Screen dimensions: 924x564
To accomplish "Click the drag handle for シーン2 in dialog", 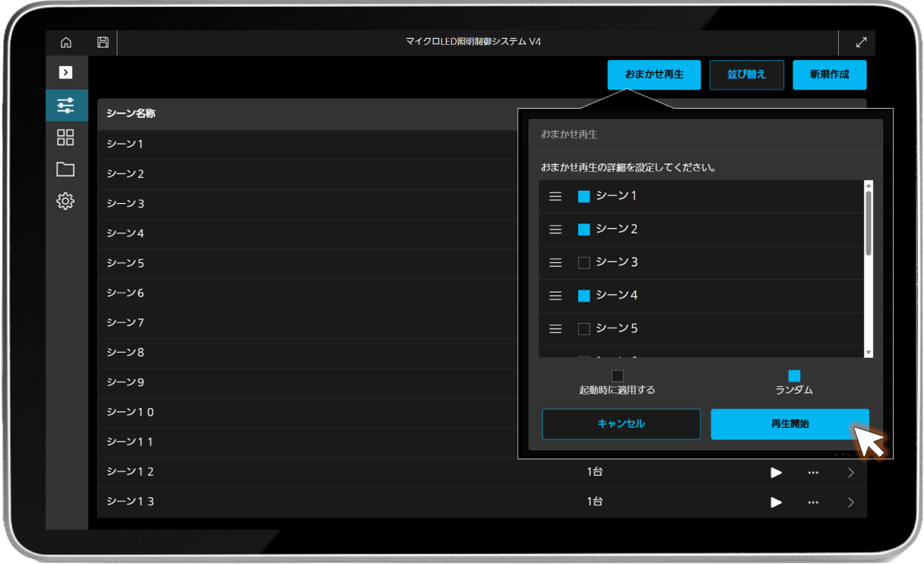I will pyautogui.click(x=555, y=230).
